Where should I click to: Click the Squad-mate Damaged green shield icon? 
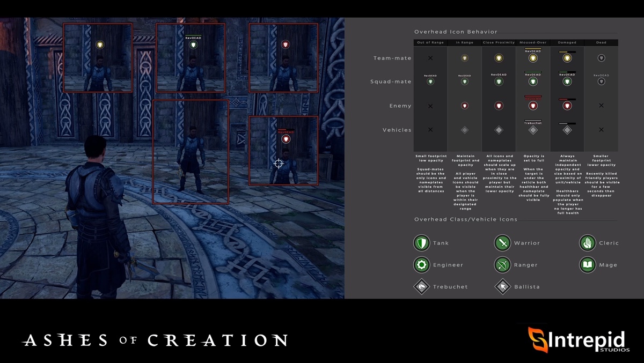coord(567,82)
